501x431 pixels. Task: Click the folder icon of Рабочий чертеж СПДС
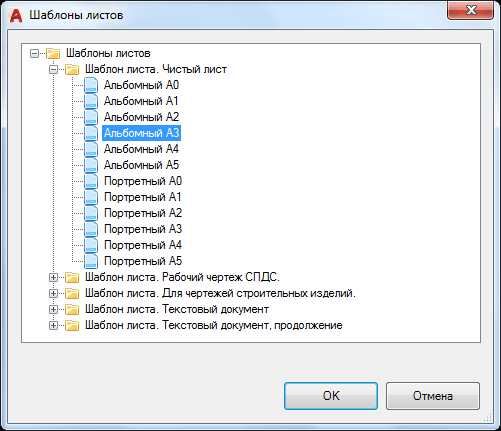tap(72, 277)
